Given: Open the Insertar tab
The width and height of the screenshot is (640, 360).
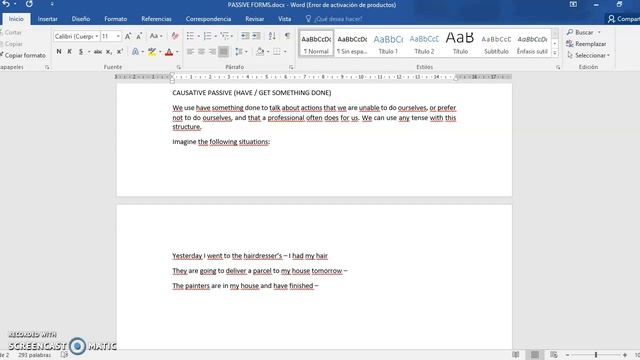Looking at the screenshot, I should click(x=48, y=19).
